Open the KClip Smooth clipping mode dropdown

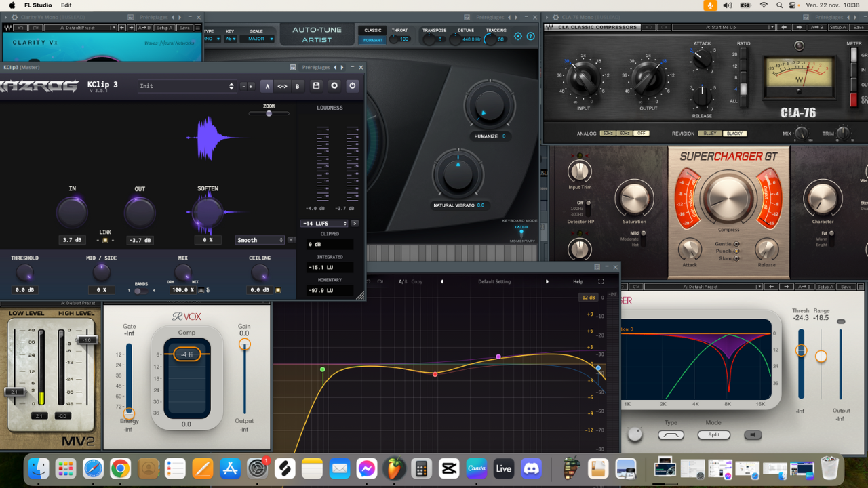pyautogui.click(x=260, y=240)
